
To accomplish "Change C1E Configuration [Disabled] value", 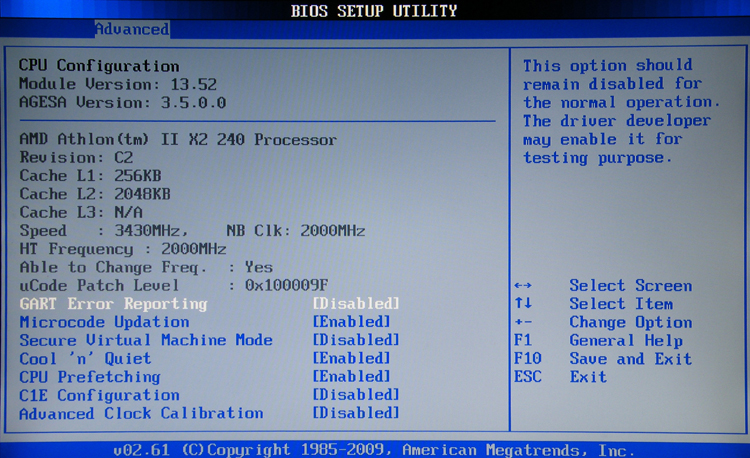I will [x=356, y=395].
